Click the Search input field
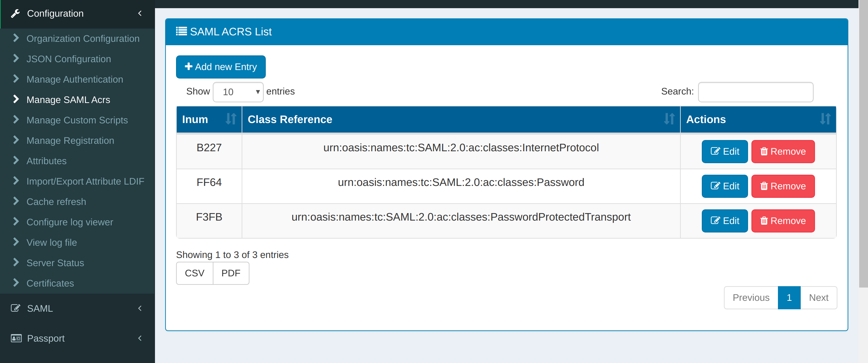The width and height of the screenshot is (868, 363). [x=755, y=92]
